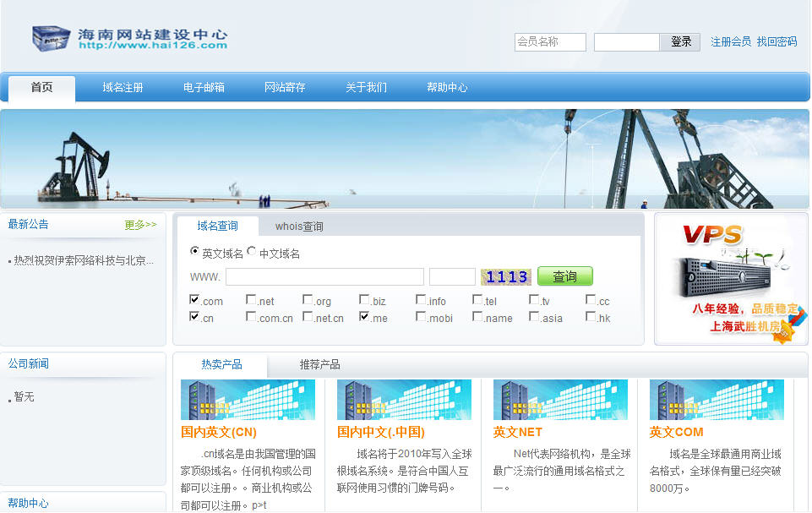812x513 pixels.
Task: Open 域名注册 in the navigation bar
Action: 123,88
